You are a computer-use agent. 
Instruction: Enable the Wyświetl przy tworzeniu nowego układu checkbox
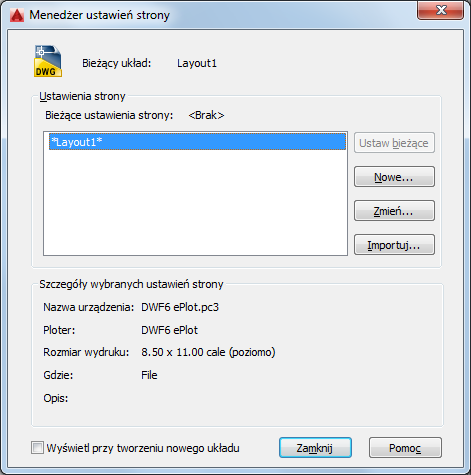pos(37,448)
